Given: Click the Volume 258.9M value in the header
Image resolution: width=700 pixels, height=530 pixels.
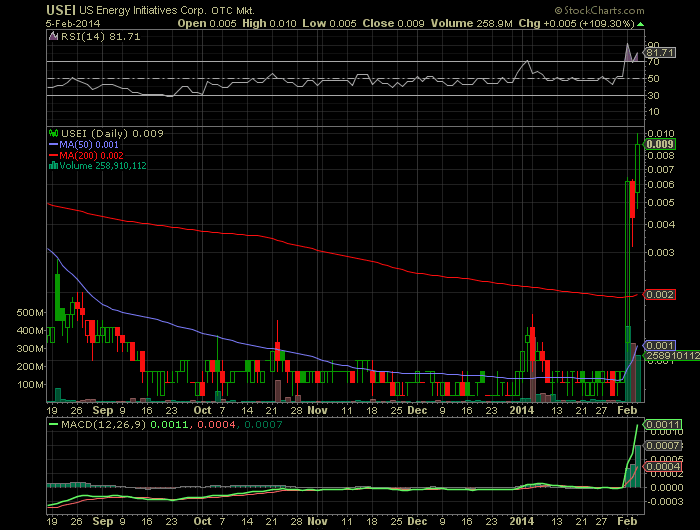Looking at the screenshot, I should tap(471, 23).
